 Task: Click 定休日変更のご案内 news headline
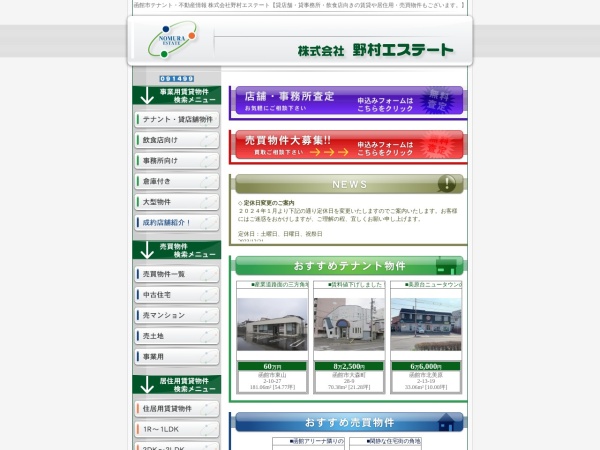269,203
